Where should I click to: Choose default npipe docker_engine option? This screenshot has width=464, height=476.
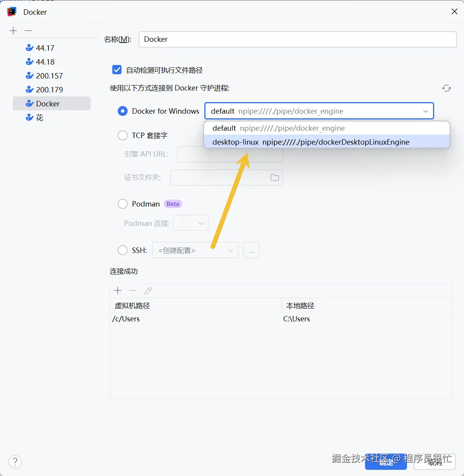coord(327,128)
